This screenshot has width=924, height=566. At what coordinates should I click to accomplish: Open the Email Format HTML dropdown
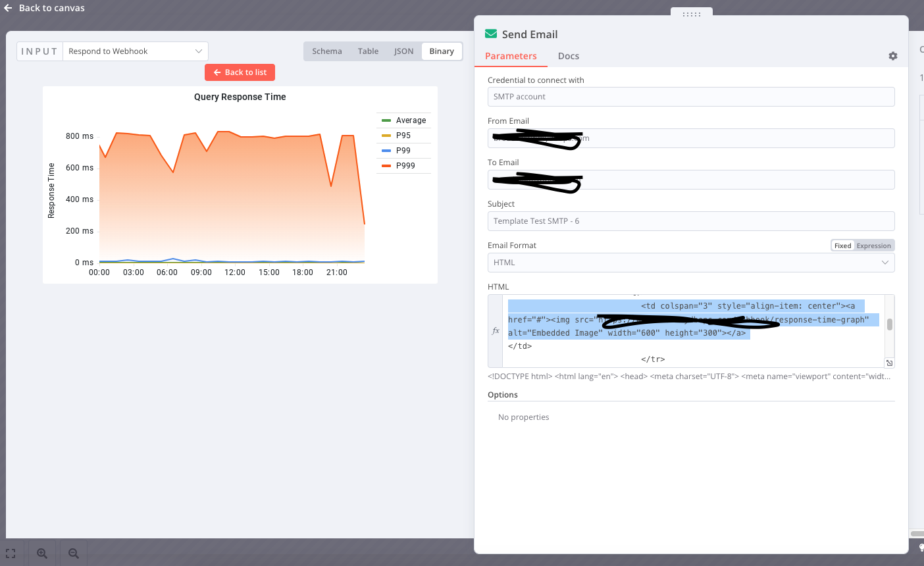[x=691, y=263]
